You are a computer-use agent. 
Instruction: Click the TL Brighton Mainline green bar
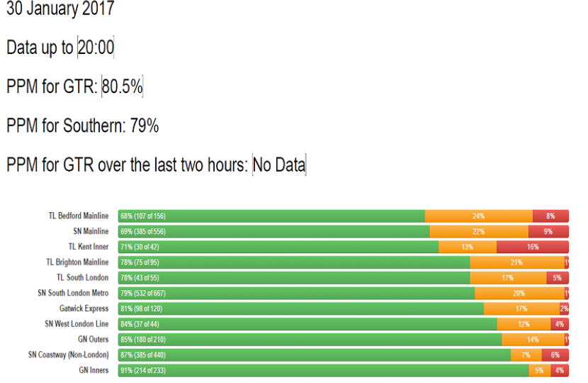pyautogui.click(x=294, y=262)
